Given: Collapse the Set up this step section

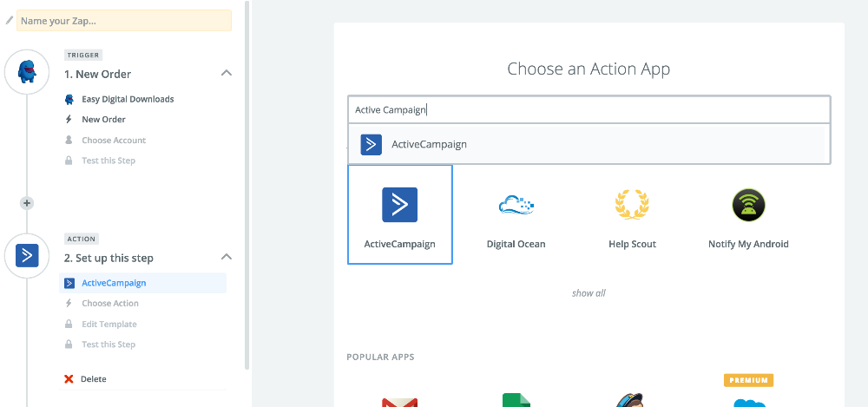Looking at the screenshot, I should 226,257.
